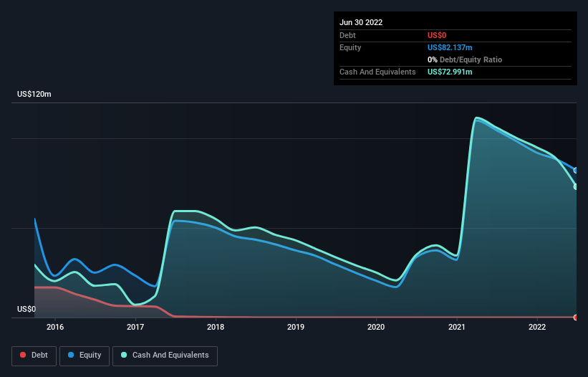Click the 2018 x-axis label
The image size is (588, 377).
pos(216,327)
